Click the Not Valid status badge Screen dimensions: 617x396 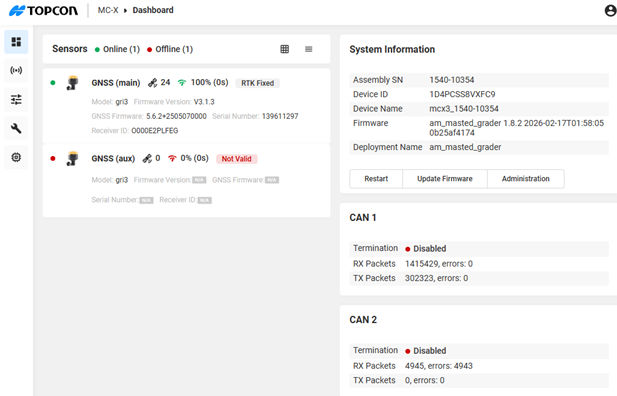coord(236,159)
